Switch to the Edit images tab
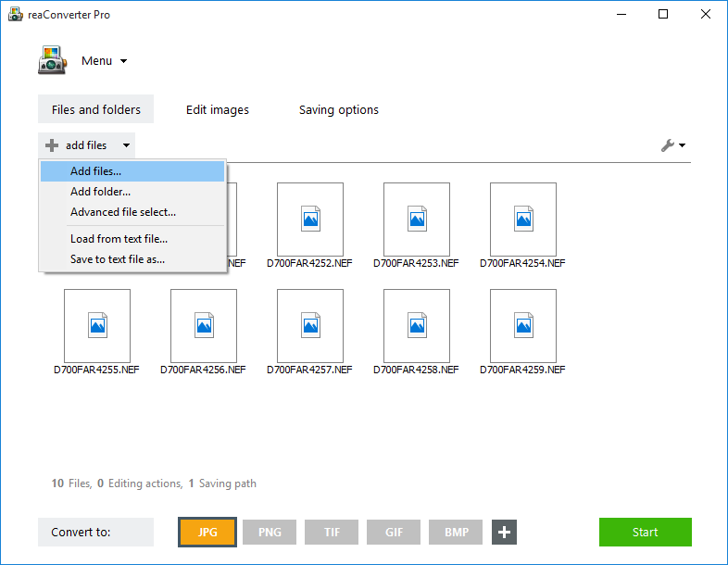This screenshot has height=565, width=728. click(217, 109)
